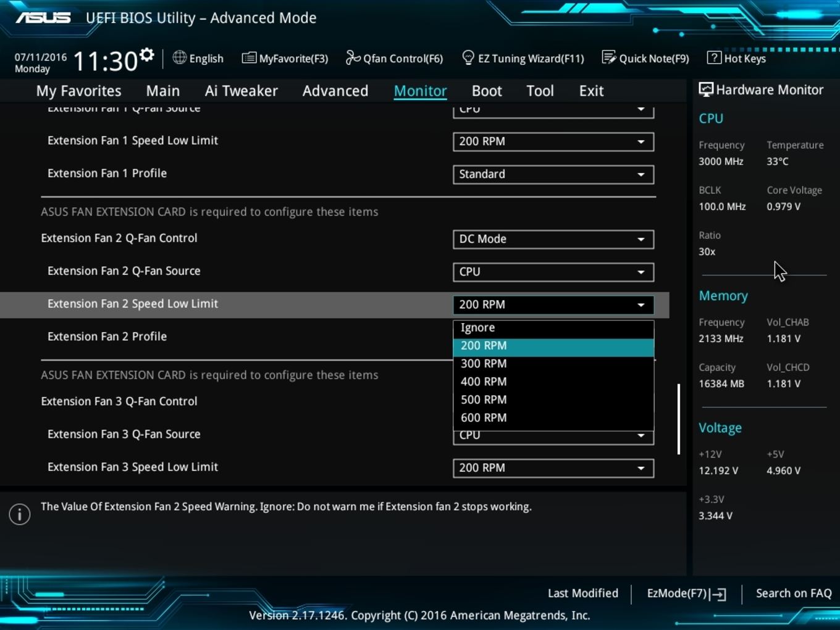Select the Monitor tab

(x=421, y=91)
